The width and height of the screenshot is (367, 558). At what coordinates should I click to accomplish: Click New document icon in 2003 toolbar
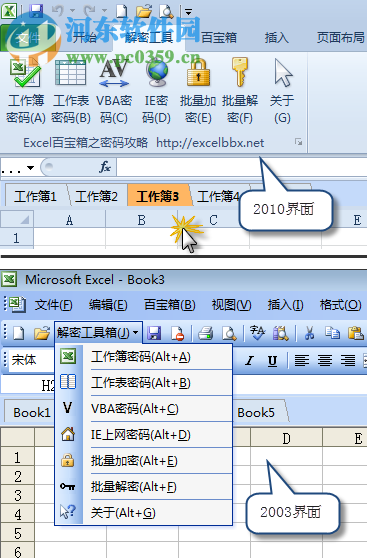19,333
